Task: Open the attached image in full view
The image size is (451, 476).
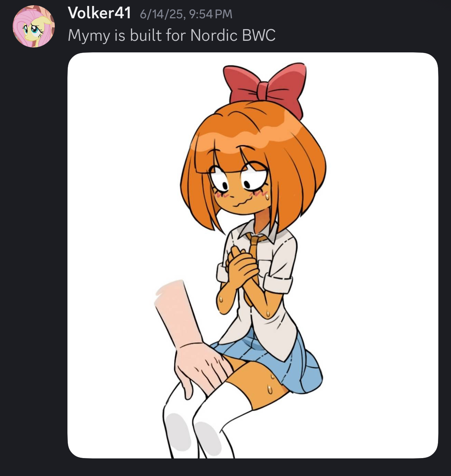Action: pos(253,255)
